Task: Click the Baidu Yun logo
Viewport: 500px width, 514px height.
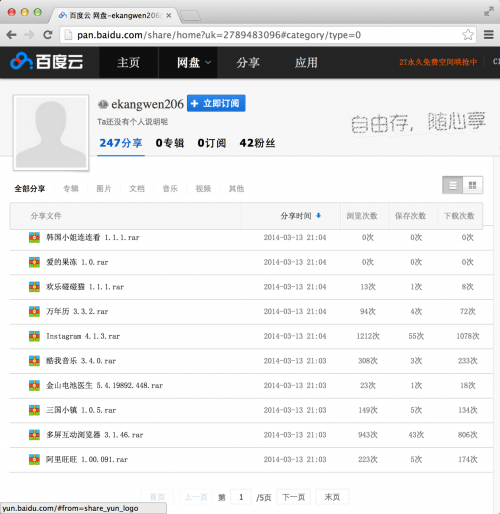Action: coord(47,62)
